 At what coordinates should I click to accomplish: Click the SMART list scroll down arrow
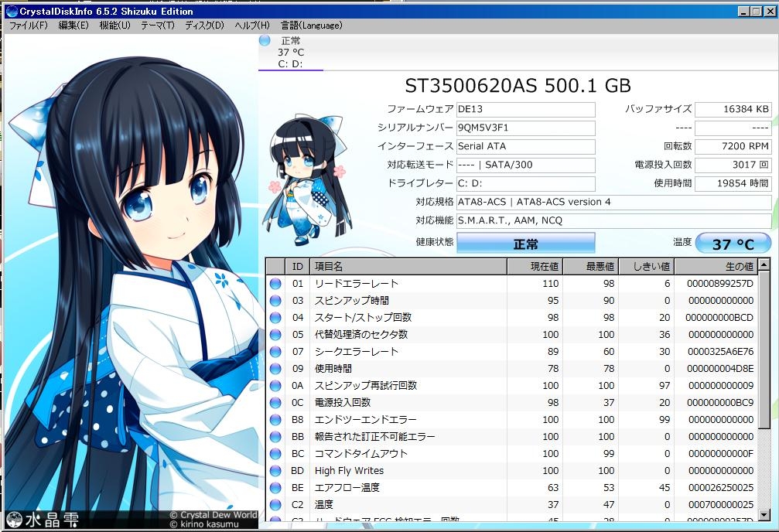[x=765, y=515]
